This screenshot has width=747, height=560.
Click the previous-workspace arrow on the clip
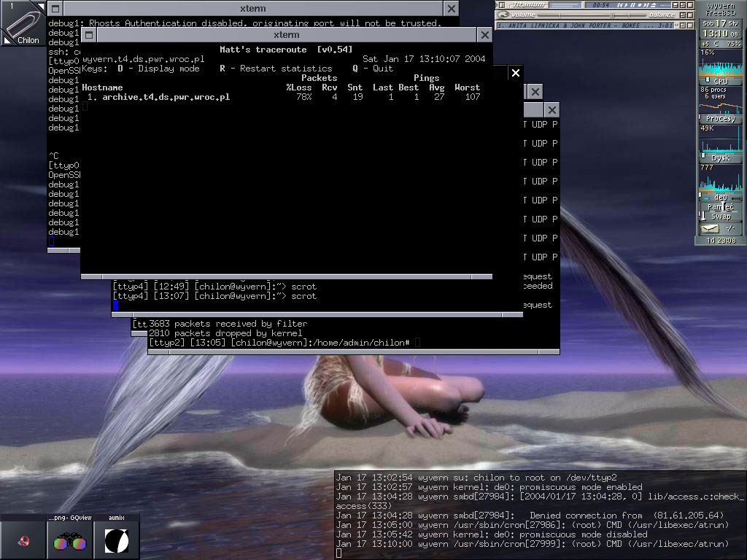7,41
